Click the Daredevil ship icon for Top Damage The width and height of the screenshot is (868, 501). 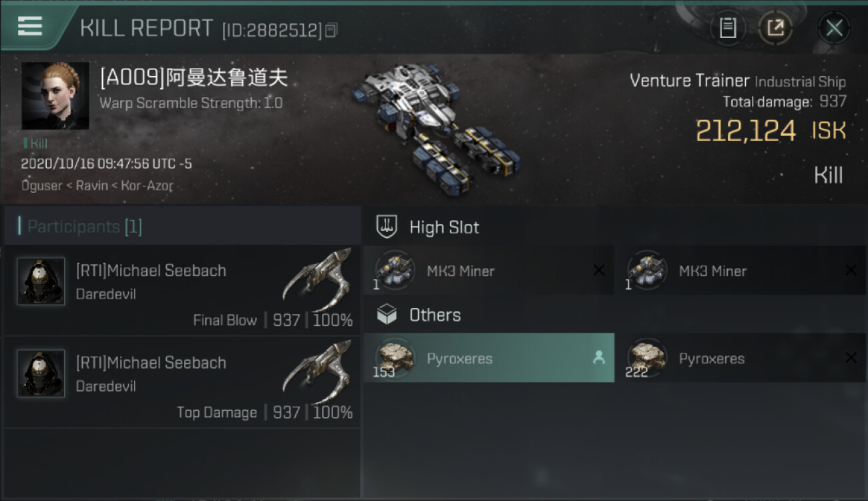tap(317, 369)
